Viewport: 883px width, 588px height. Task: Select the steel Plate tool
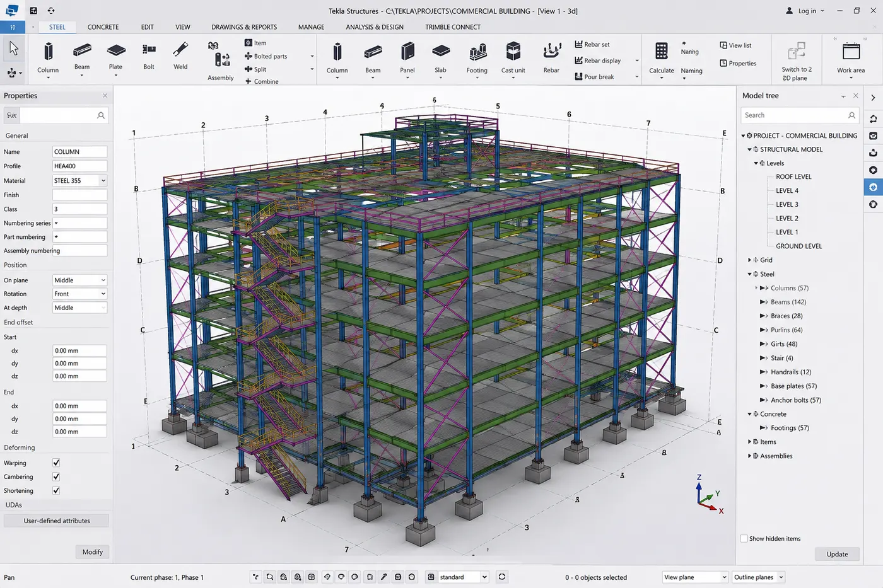pyautogui.click(x=116, y=57)
